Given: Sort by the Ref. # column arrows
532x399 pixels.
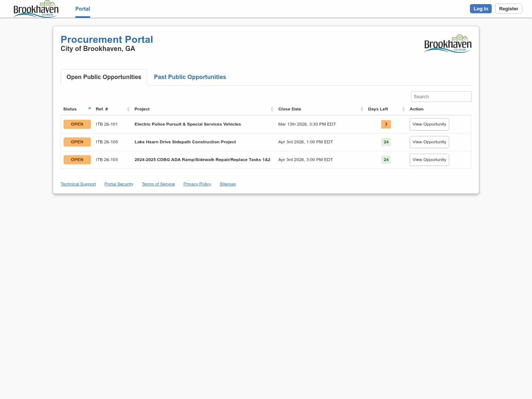Looking at the screenshot, I should coord(128,109).
